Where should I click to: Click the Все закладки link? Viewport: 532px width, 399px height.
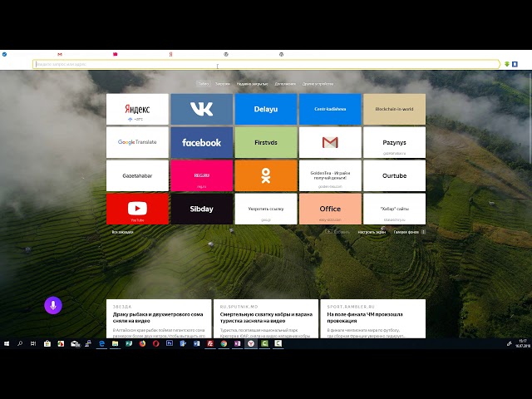122,232
